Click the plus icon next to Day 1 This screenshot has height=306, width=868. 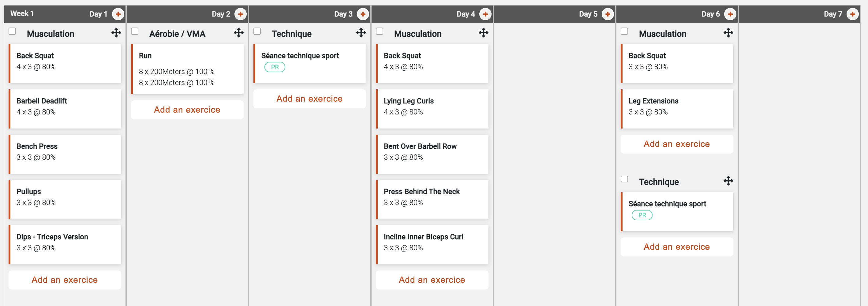point(118,14)
